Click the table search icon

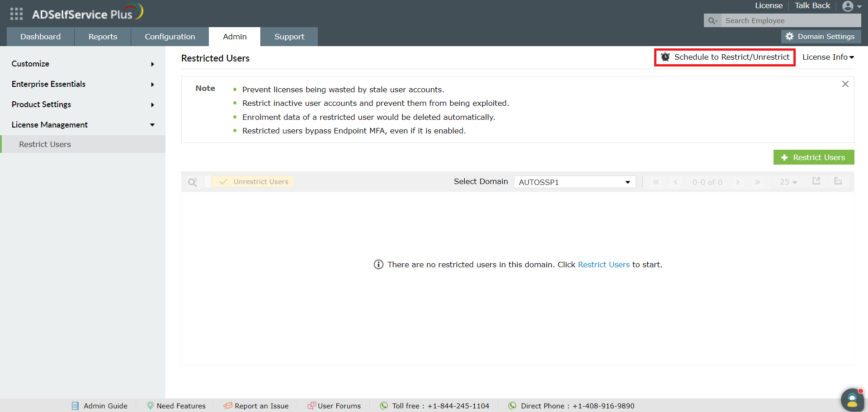pyautogui.click(x=193, y=182)
